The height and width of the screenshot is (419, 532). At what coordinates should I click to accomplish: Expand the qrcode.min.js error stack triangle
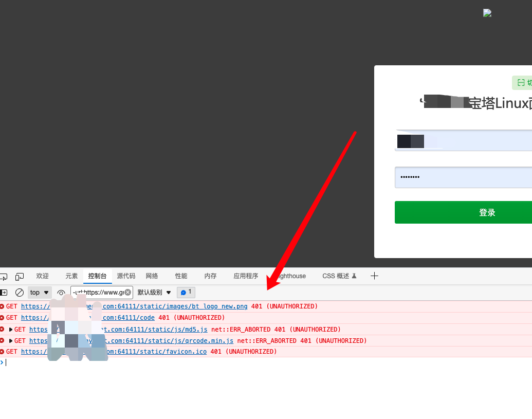[x=10, y=341]
